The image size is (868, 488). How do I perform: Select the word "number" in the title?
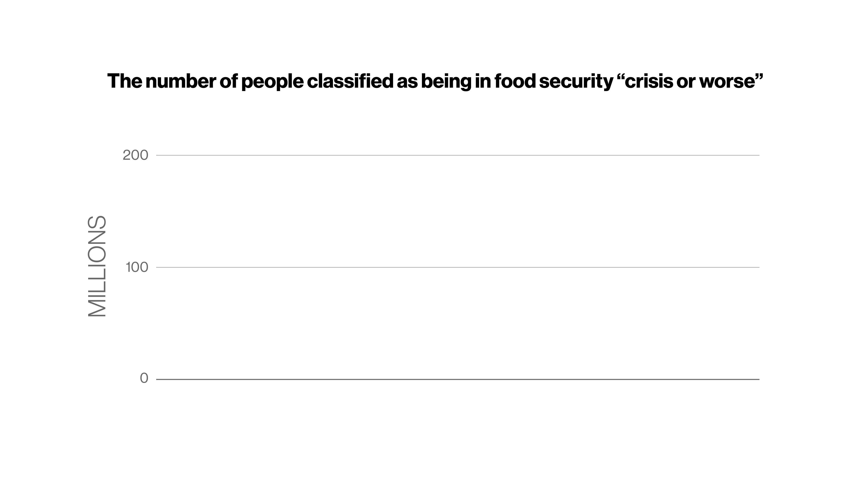[x=180, y=81]
